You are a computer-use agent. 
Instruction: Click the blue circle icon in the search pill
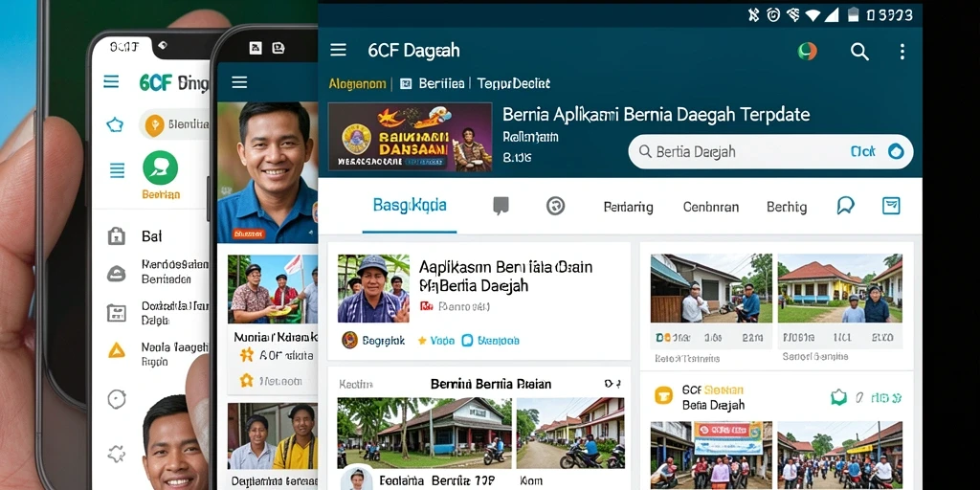tap(896, 151)
